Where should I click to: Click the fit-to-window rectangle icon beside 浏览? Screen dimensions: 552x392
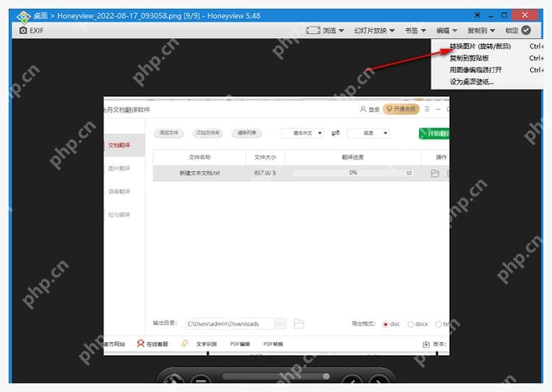(313, 30)
